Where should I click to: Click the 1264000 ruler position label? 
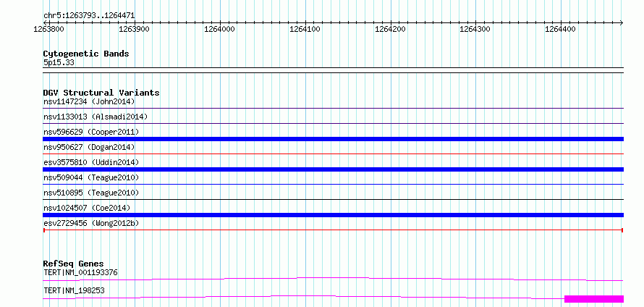(x=220, y=29)
